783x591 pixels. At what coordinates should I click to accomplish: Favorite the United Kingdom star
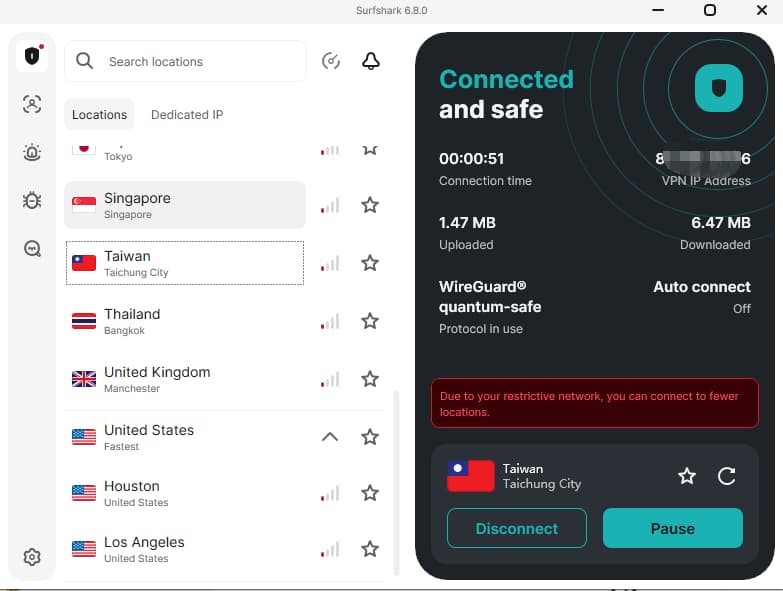(370, 378)
